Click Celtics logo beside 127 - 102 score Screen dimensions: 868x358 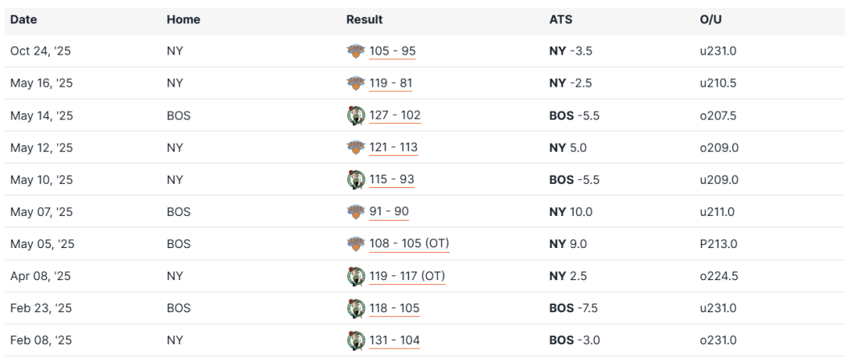click(x=355, y=116)
